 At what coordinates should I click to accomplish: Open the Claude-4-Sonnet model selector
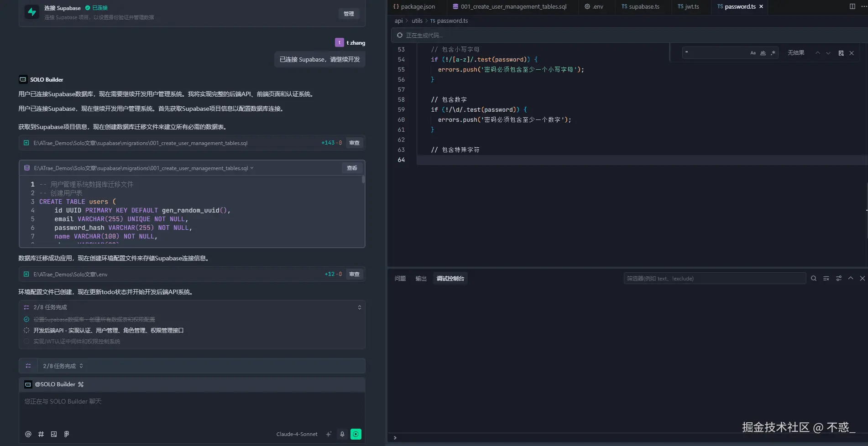coord(297,434)
